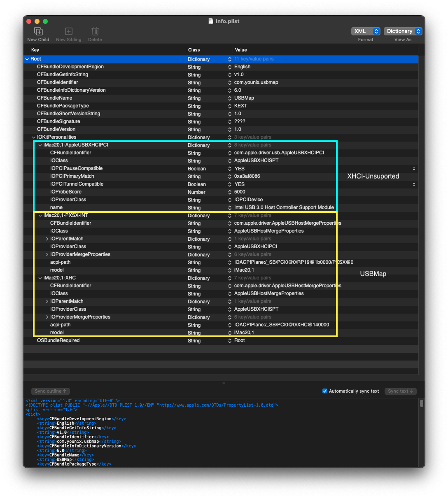Click the stepper beside CFBundleName value

(x=229, y=98)
